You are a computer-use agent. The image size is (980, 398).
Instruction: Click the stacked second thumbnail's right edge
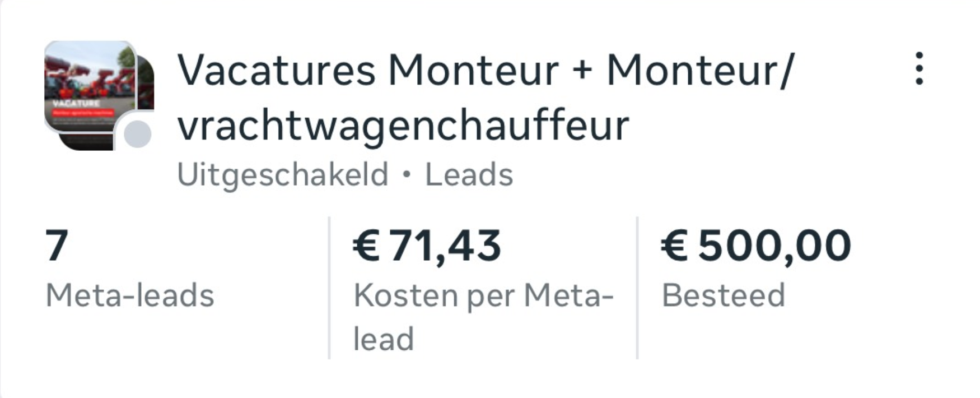click(x=149, y=84)
